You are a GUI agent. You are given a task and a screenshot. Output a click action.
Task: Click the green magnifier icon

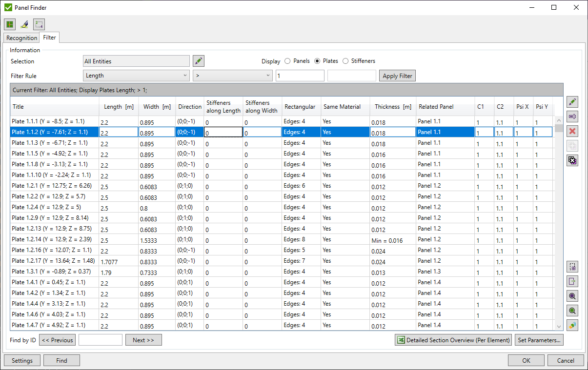click(x=572, y=311)
